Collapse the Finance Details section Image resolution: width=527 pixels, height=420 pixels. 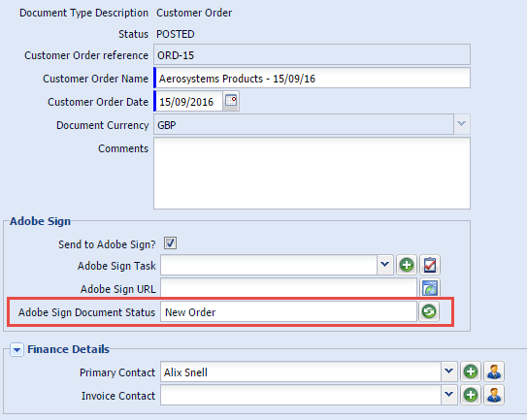16,350
